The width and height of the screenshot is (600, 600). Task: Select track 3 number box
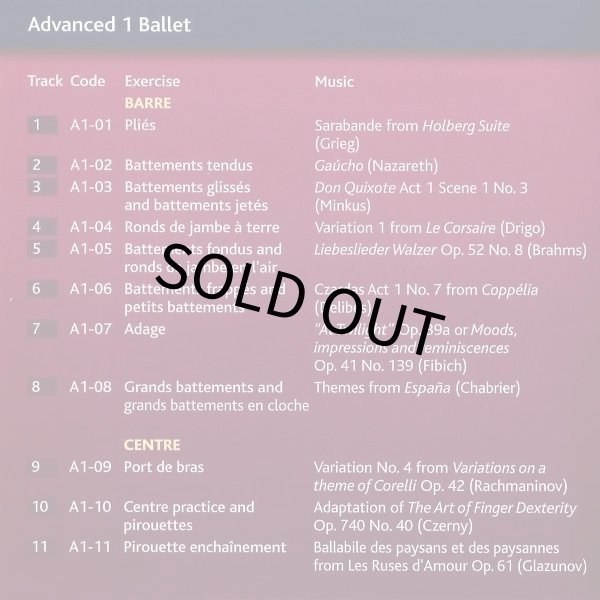pyautogui.click(x=42, y=187)
